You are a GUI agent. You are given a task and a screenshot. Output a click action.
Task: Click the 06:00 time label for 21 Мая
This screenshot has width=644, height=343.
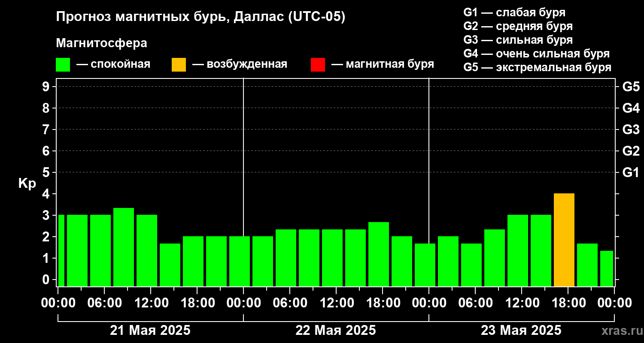point(104,303)
